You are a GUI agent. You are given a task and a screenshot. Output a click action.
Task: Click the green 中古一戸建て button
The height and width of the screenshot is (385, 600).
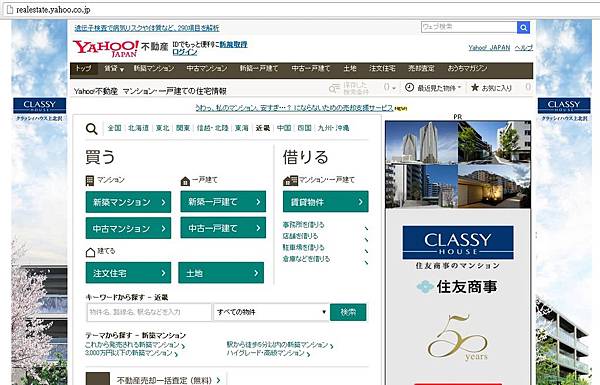click(x=223, y=228)
